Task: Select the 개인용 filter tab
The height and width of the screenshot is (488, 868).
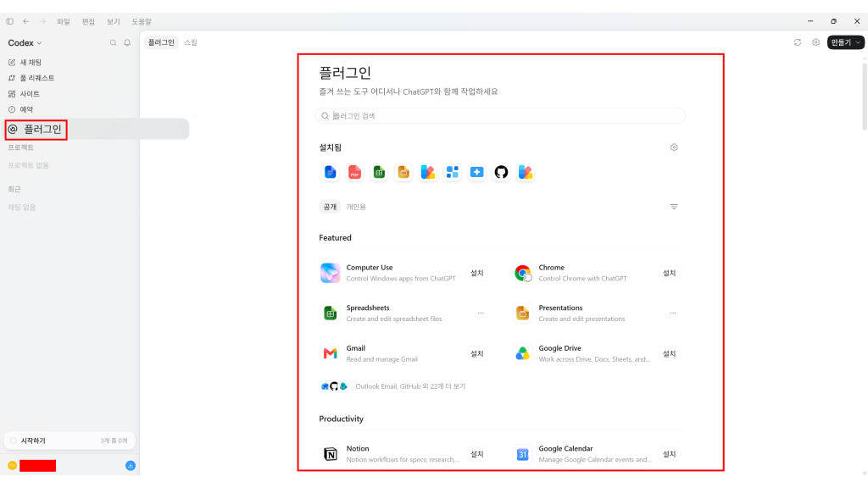Action: coord(356,207)
